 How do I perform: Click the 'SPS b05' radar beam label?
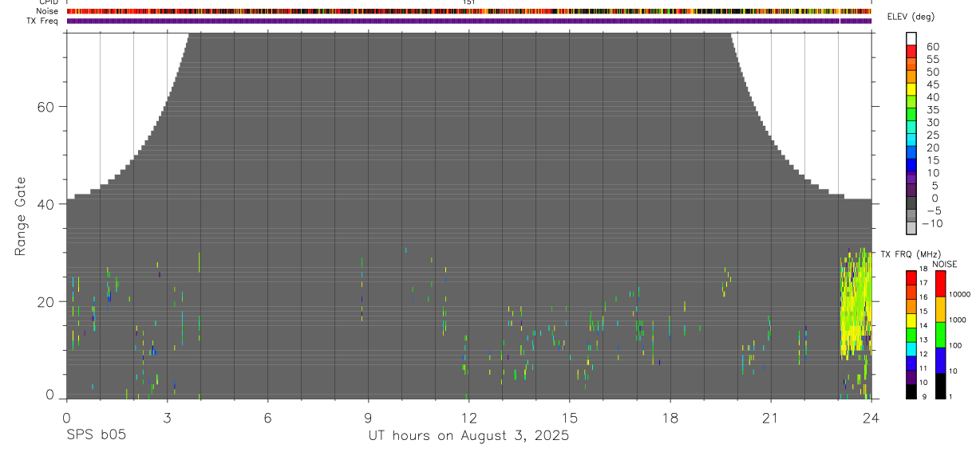tap(95, 435)
